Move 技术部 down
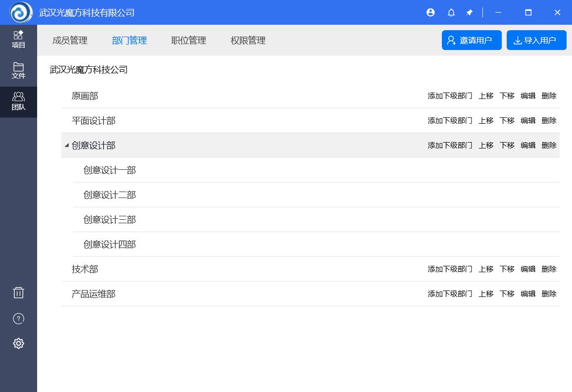The width and height of the screenshot is (572, 392). tap(507, 269)
